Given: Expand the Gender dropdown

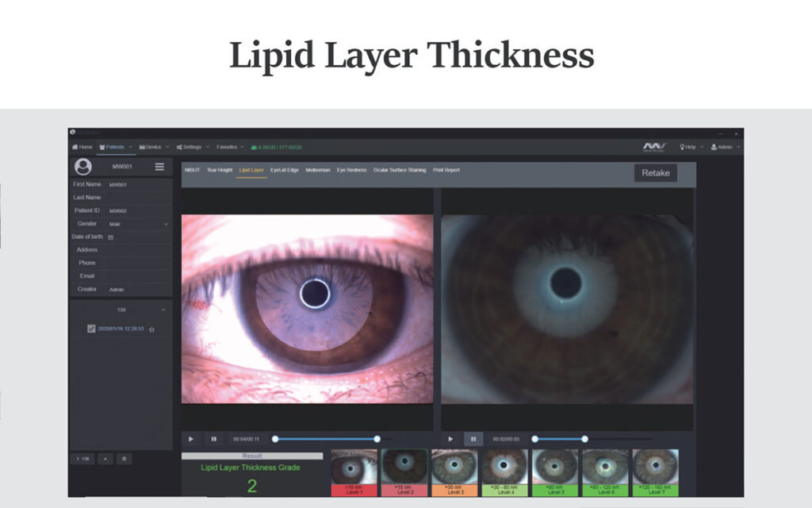Looking at the screenshot, I should point(166,224).
